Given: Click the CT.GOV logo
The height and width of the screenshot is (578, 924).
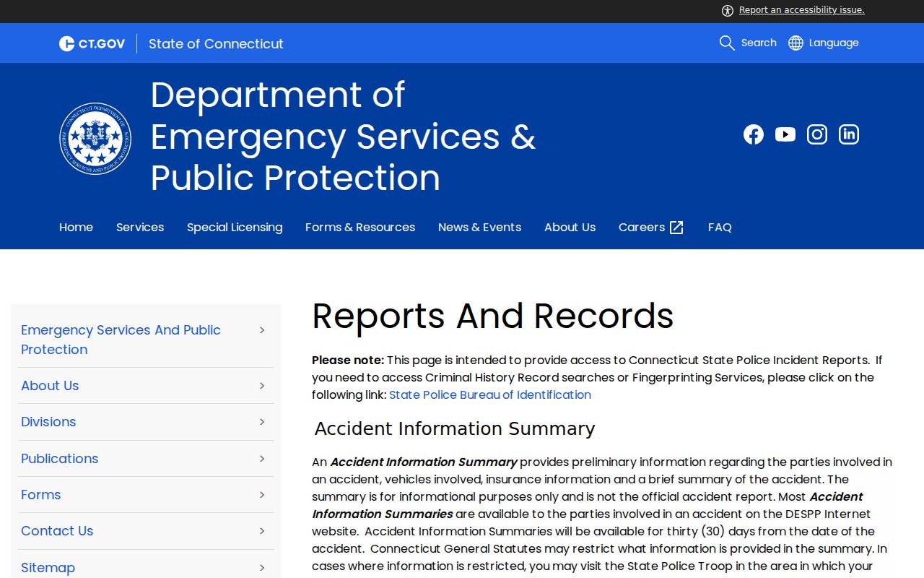Looking at the screenshot, I should pyautogui.click(x=92, y=43).
